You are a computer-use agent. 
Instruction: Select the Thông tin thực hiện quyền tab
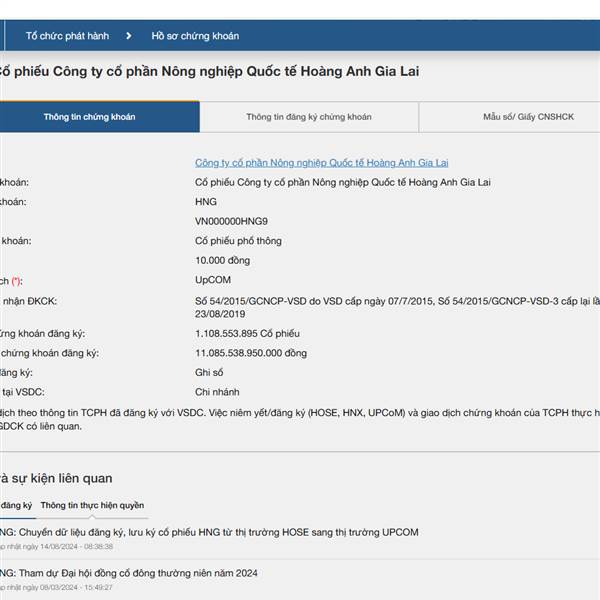pyautogui.click(x=92, y=505)
